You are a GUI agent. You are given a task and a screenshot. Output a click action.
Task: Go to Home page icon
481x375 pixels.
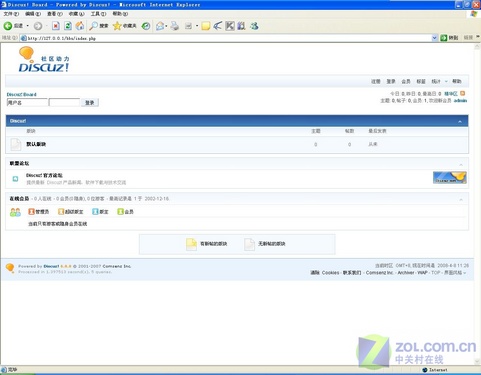pyautogui.click(x=80, y=26)
